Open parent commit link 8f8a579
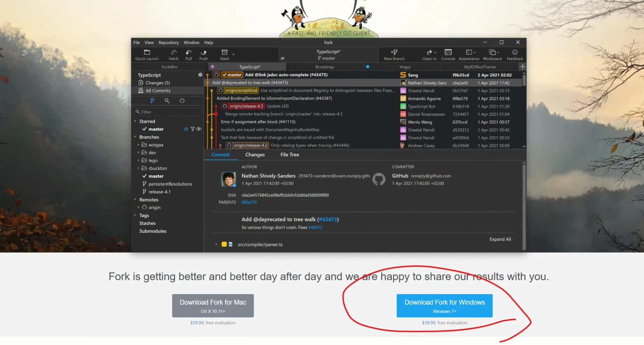The image size is (644, 345). click(x=249, y=202)
